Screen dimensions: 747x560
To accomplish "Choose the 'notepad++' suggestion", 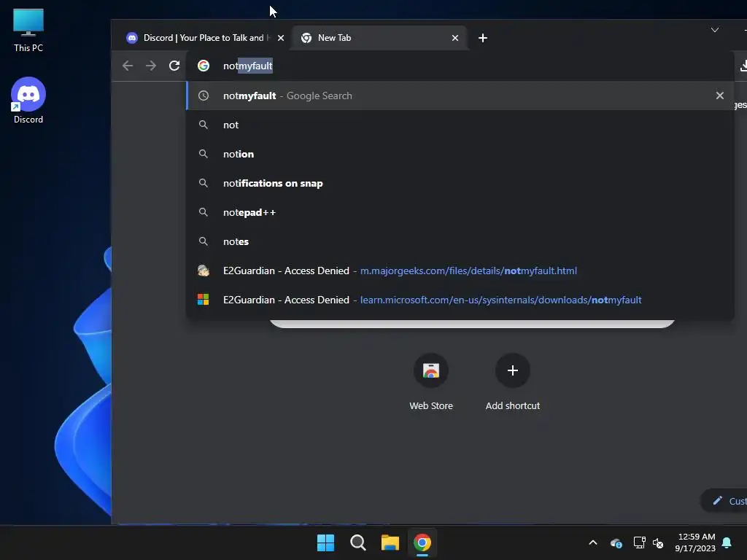I will 460,212.
